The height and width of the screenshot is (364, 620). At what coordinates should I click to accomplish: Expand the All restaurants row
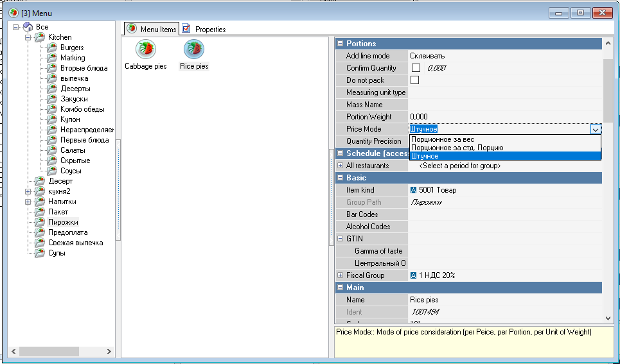(x=340, y=166)
